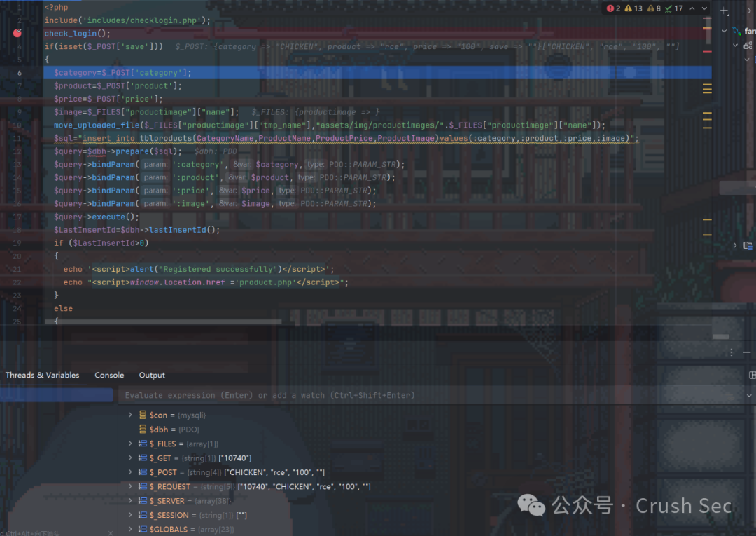The width and height of the screenshot is (756, 536).
Task: Click the '$dbh: PDO' inline hint on line 12
Action: tap(216, 151)
